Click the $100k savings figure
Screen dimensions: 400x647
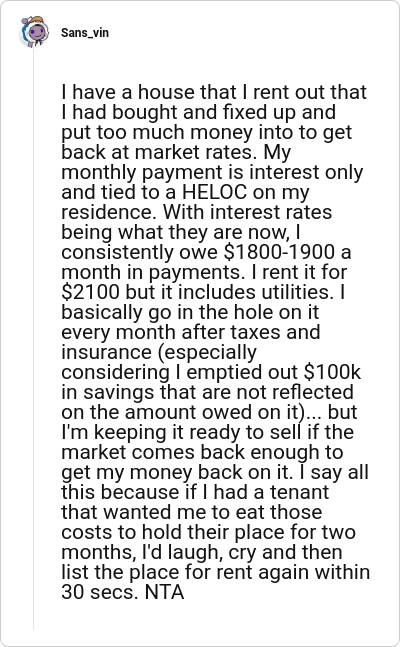point(332,373)
